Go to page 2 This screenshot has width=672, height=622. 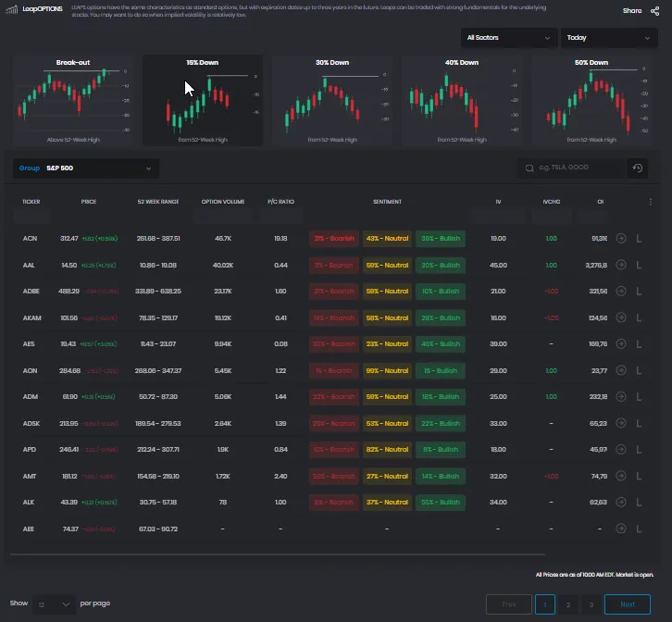(x=567, y=604)
